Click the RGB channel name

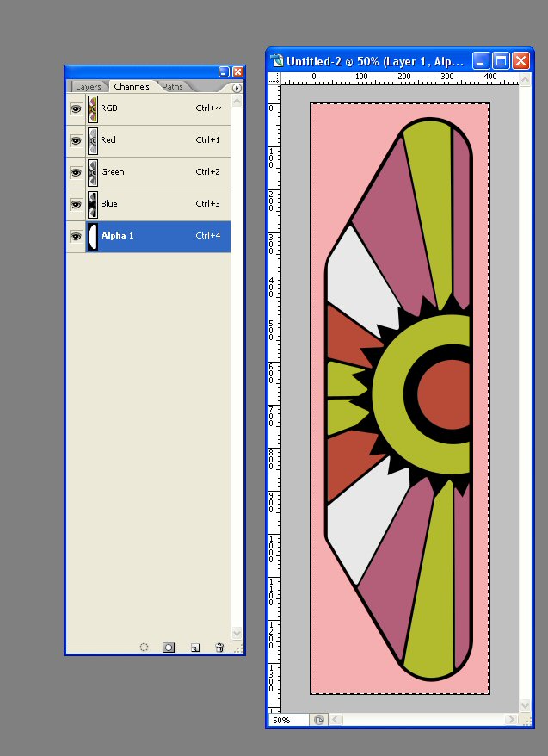point(109,108)
